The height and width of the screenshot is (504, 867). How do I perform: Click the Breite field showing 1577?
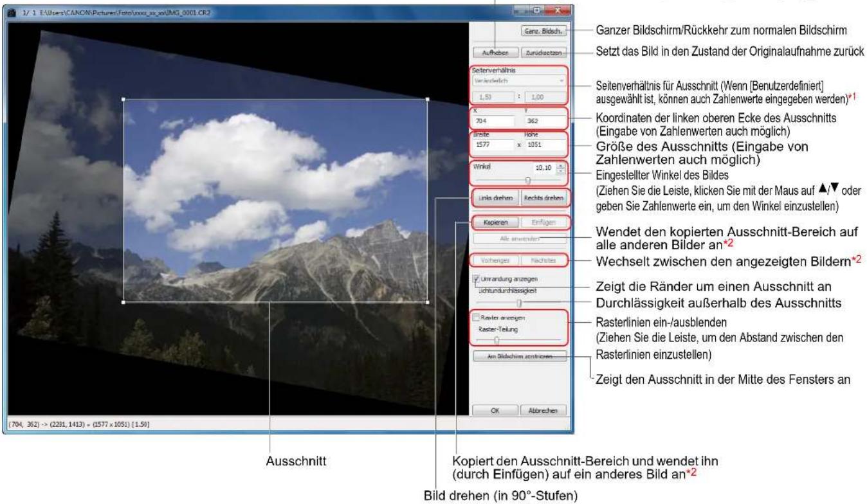click(x=493, y=146)
